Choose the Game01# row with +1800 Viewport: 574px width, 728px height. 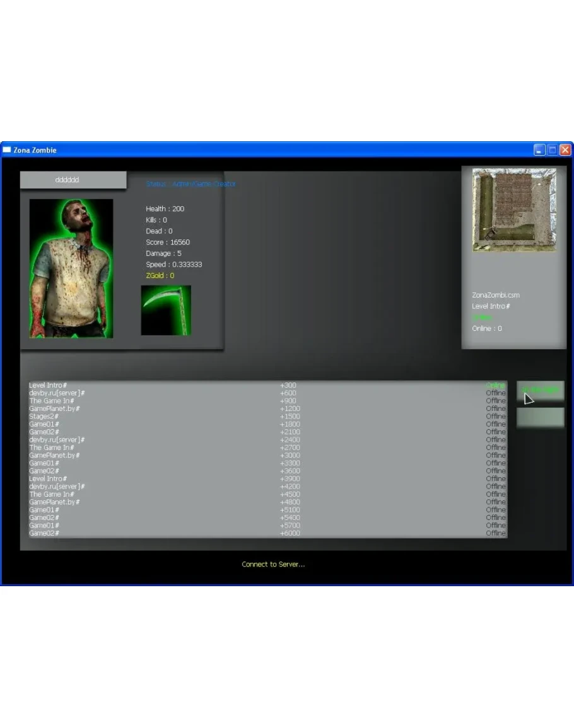click(44, 424)
